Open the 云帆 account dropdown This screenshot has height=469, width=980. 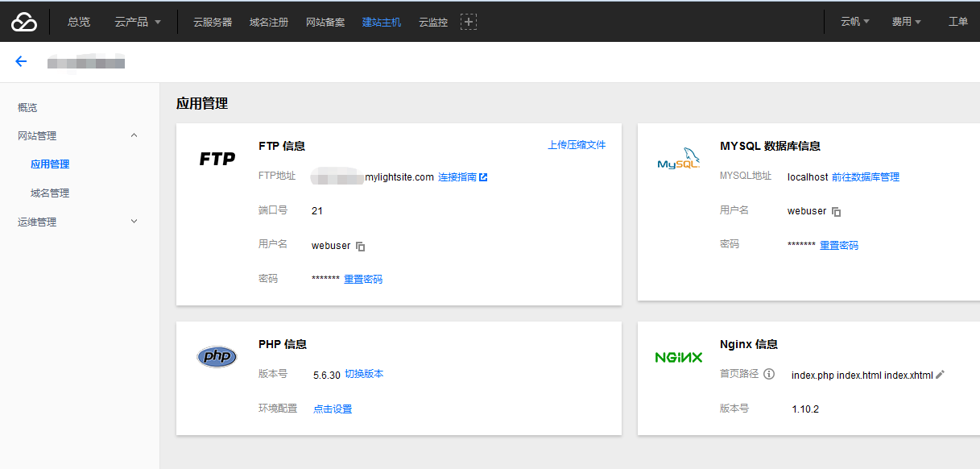point(855,22)
